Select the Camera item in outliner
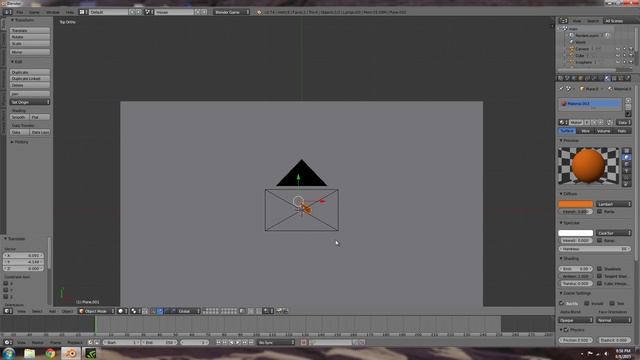Screen dimensions: 640x360 click(x=582, y=49)
